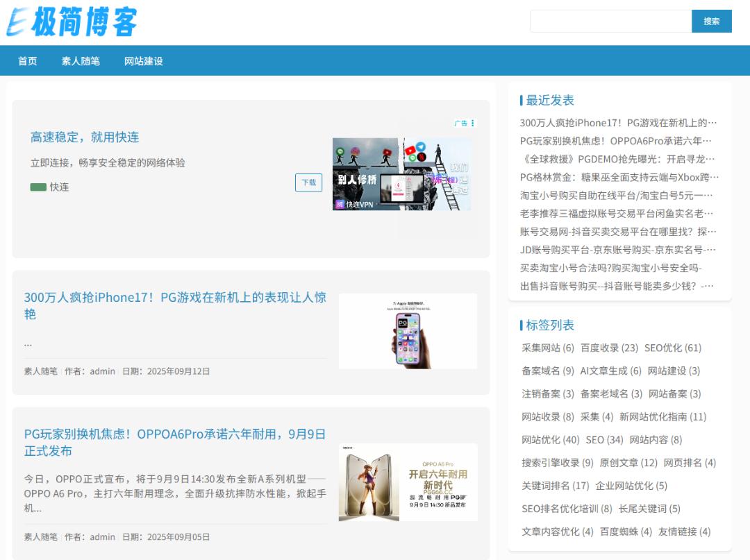Click the iPhone article thumbnail image
Viewport: 750px width, 560px height.
tap(408, 331)
